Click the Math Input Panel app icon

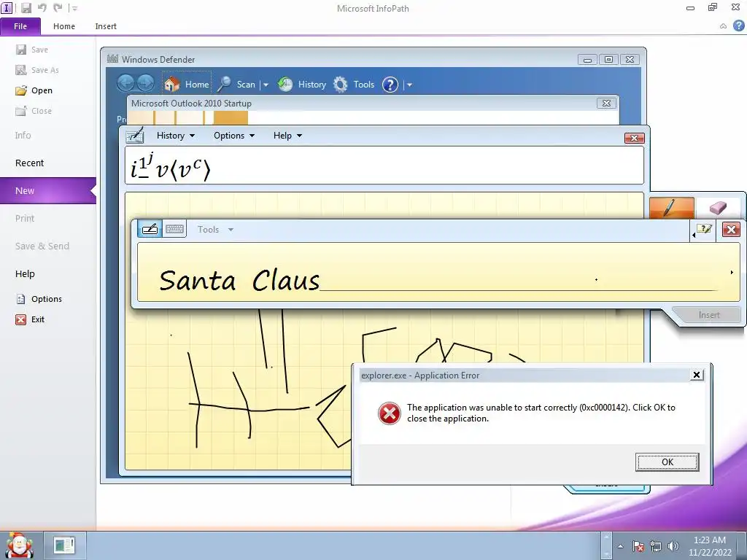[x=134, y=135]
